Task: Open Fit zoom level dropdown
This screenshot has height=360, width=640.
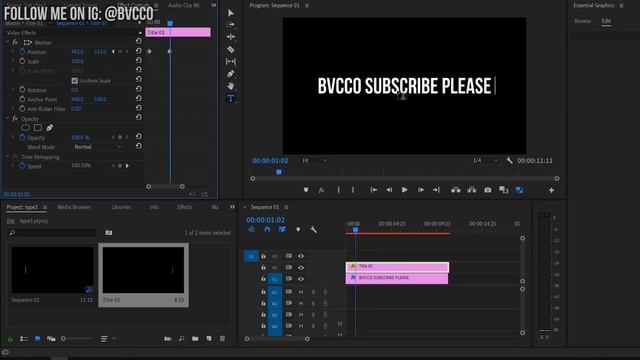Action: (314, 160)
